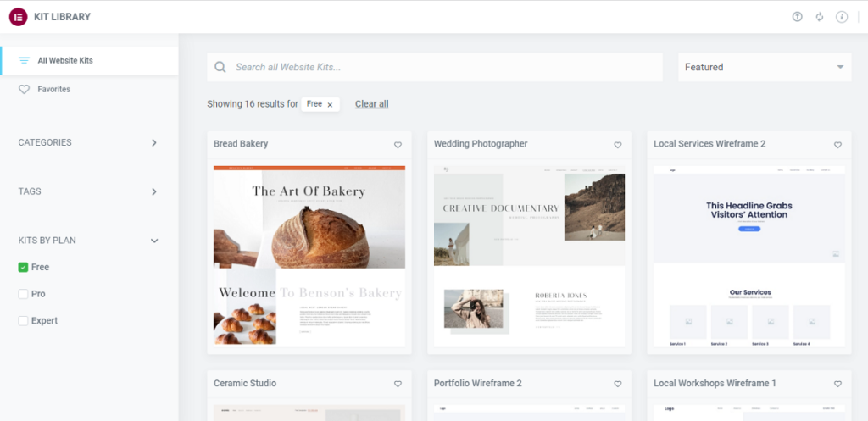Click the Clear all link
This screenshot has width=868, height=421.
coord(371,104)
